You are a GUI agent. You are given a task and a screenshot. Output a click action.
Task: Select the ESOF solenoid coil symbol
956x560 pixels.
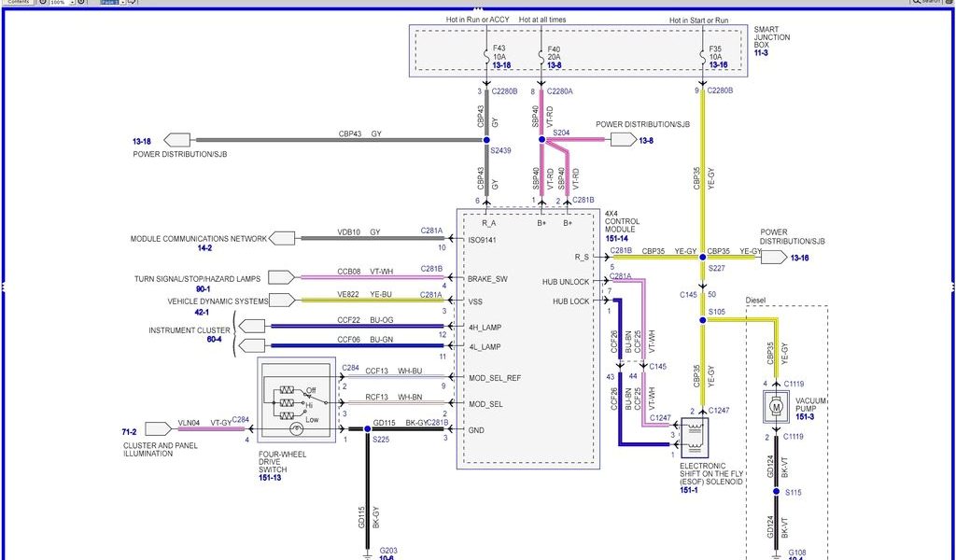pos(695,437)
